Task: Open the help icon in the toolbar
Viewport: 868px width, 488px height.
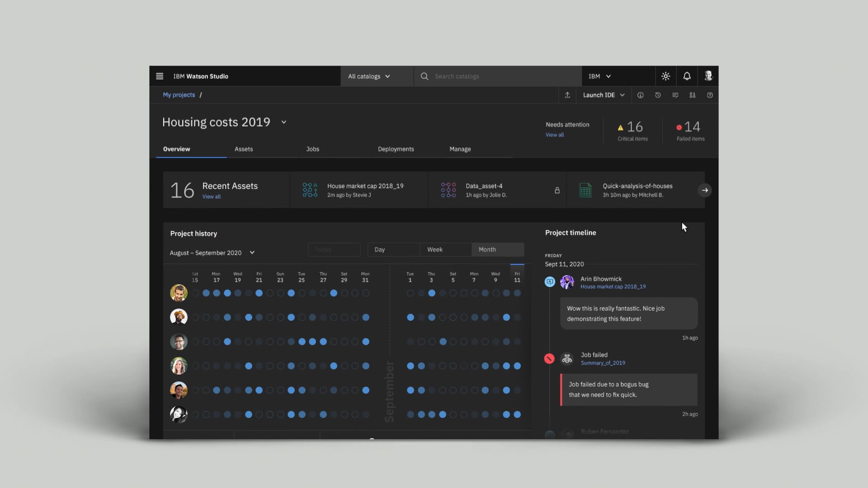Action: 710,95
